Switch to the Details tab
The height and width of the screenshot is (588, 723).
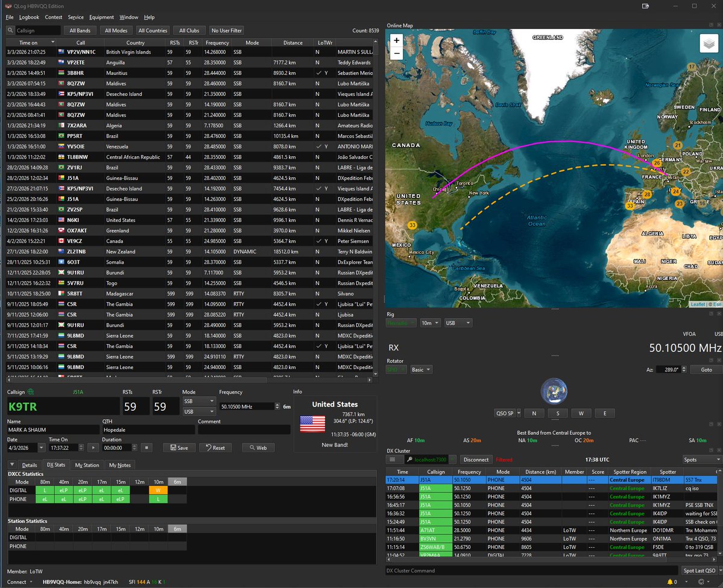(x=30, y=465)
